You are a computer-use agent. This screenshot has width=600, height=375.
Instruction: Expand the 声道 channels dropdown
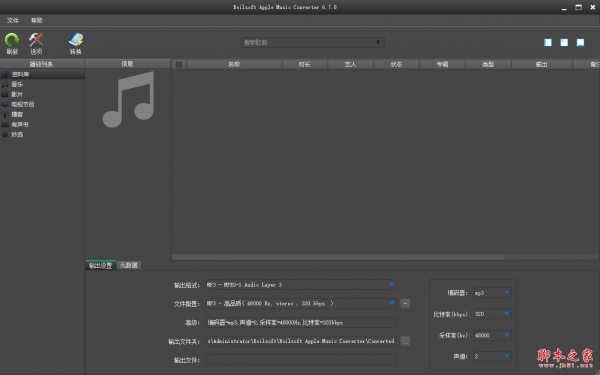click(x=507, y=356)
